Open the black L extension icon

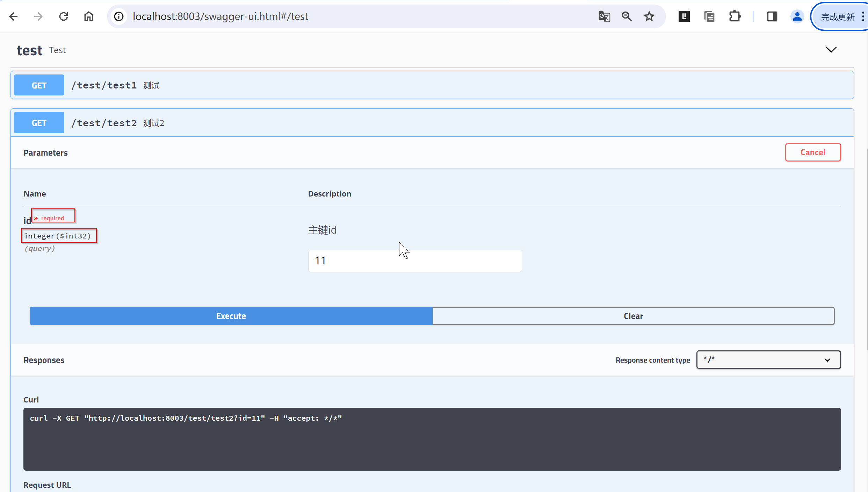click(684, 16)
